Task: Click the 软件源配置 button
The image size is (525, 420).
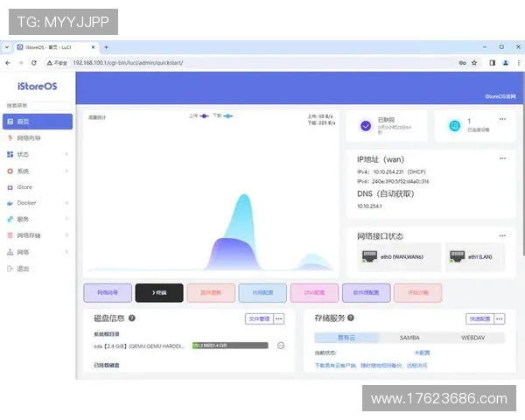Action: click(367, 293)
